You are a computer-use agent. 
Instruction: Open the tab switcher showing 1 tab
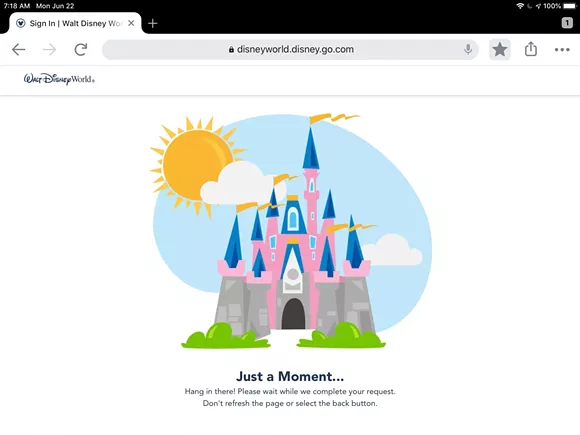pos(567,23)
